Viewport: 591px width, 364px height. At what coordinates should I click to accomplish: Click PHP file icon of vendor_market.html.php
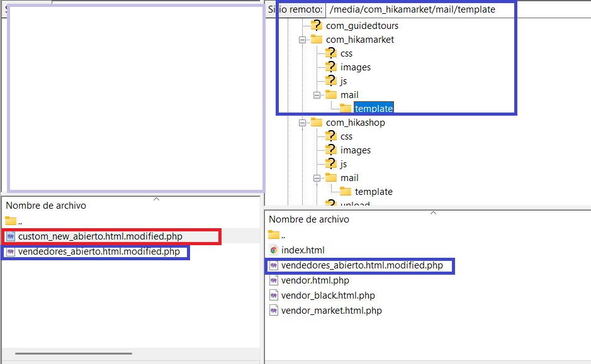(274, 311)
